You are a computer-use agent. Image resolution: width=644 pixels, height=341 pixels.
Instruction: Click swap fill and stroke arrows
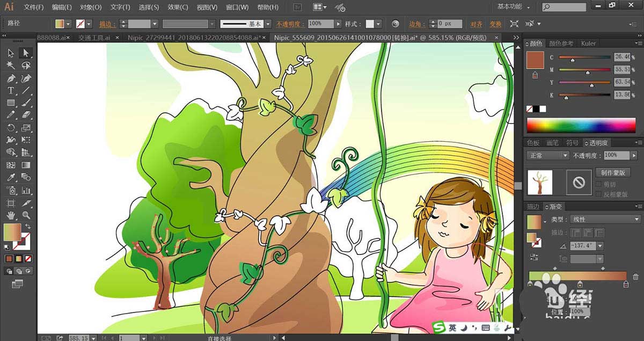tap(28, 227)
